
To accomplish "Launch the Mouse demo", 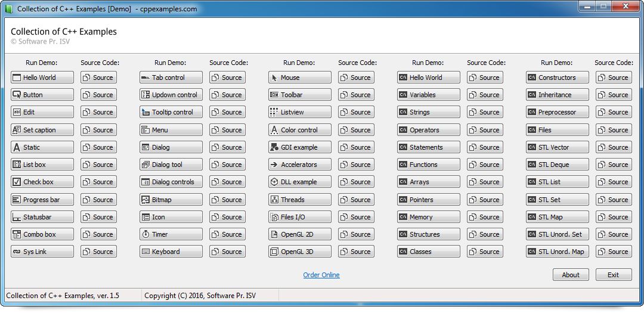I will point(300,78).
